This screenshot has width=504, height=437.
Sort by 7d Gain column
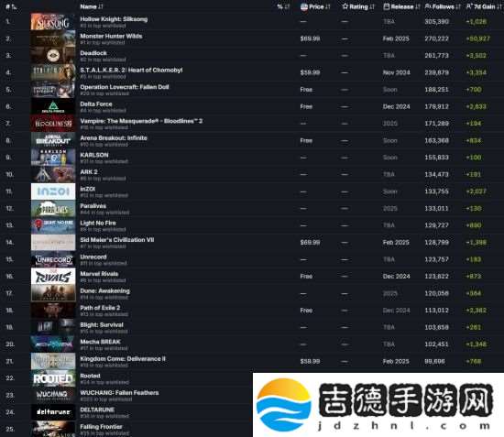coord(484,6)
